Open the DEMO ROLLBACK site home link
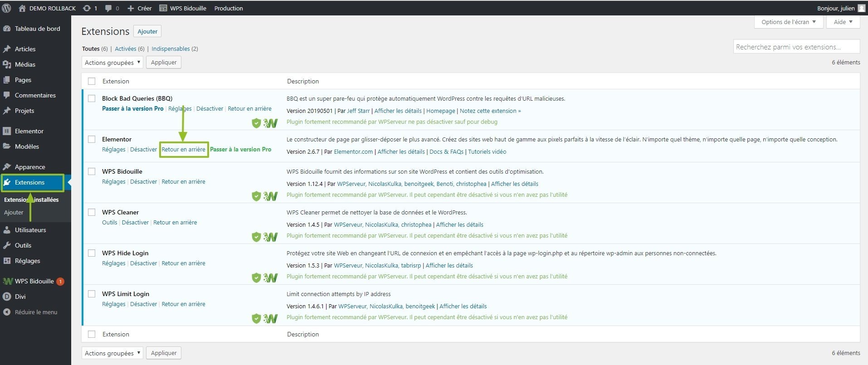868x365 pixels. 47,8
